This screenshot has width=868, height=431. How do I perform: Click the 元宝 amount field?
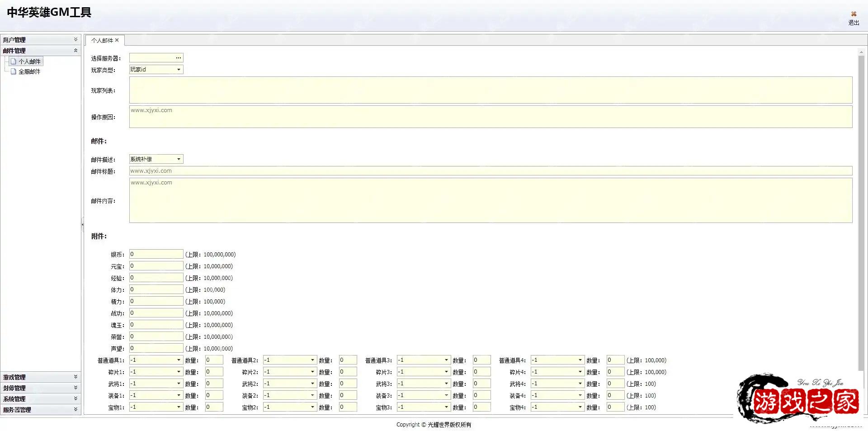(156, 266)
